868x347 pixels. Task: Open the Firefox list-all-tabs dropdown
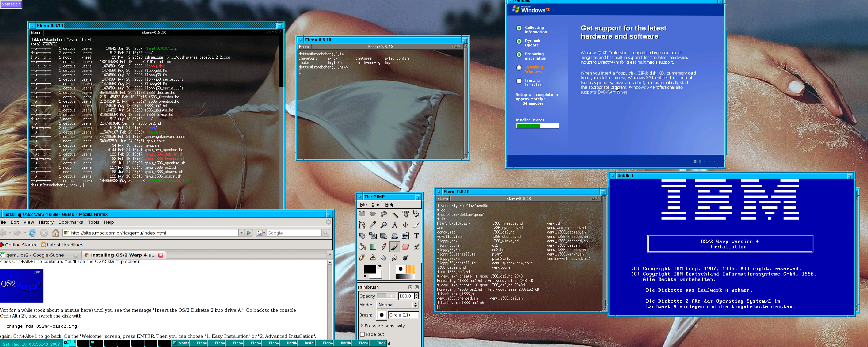click(330, 255)
